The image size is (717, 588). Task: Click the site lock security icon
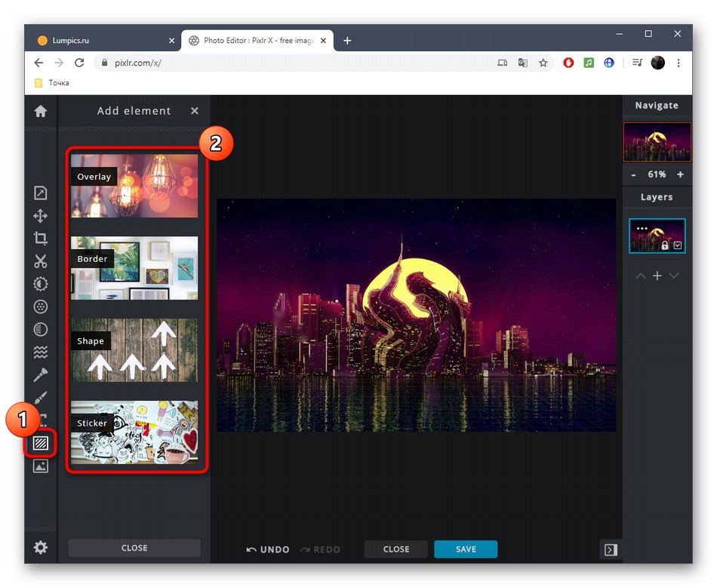coord(104,63)
